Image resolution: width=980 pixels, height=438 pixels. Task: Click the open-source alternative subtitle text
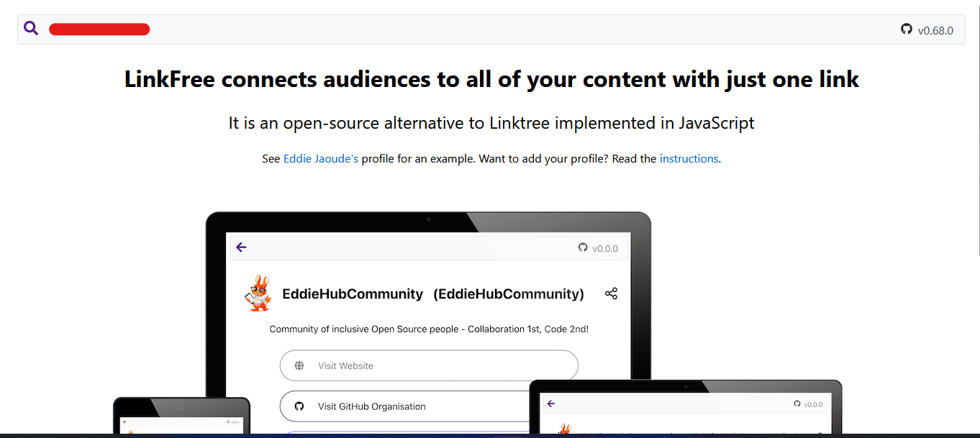[491, 123]
